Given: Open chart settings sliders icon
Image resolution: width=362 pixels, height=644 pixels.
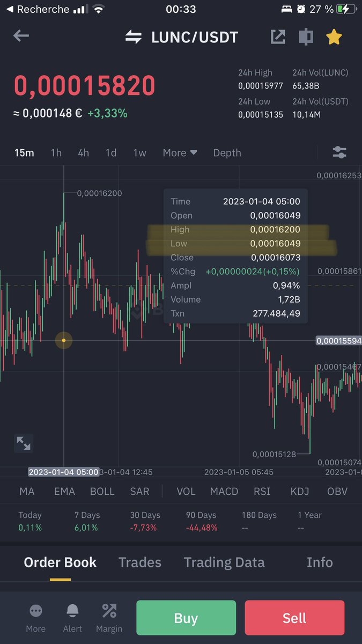Looking at the screenshot, I should pyautogui.click(x=339, y=152).
